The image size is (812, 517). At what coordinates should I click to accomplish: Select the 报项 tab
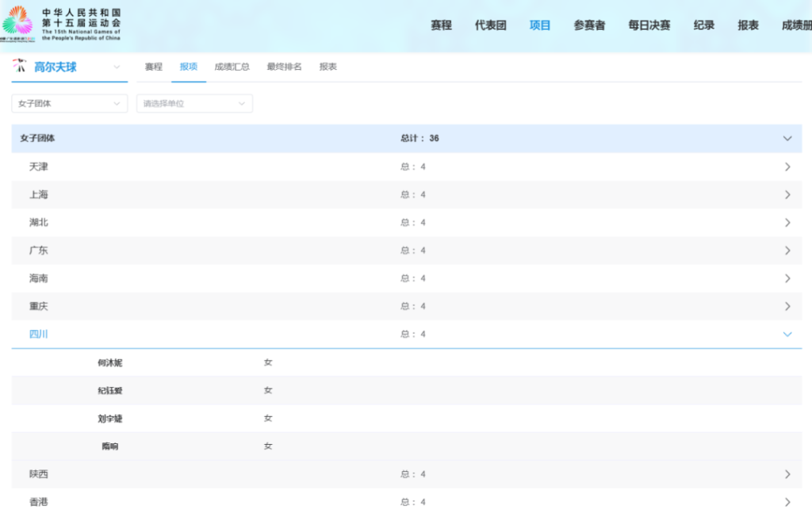tap(188, 67)
